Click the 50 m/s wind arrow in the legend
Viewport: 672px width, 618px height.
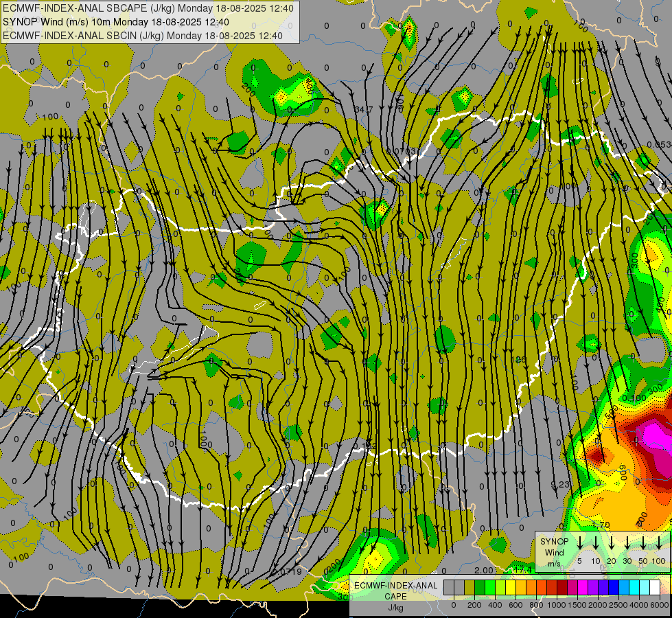(x=643, y=542)
